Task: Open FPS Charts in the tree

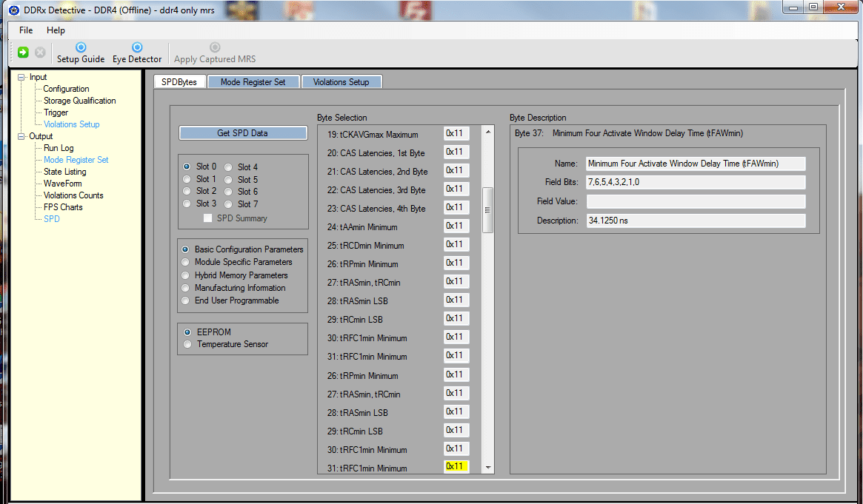Action: click(x=63, y=207)
